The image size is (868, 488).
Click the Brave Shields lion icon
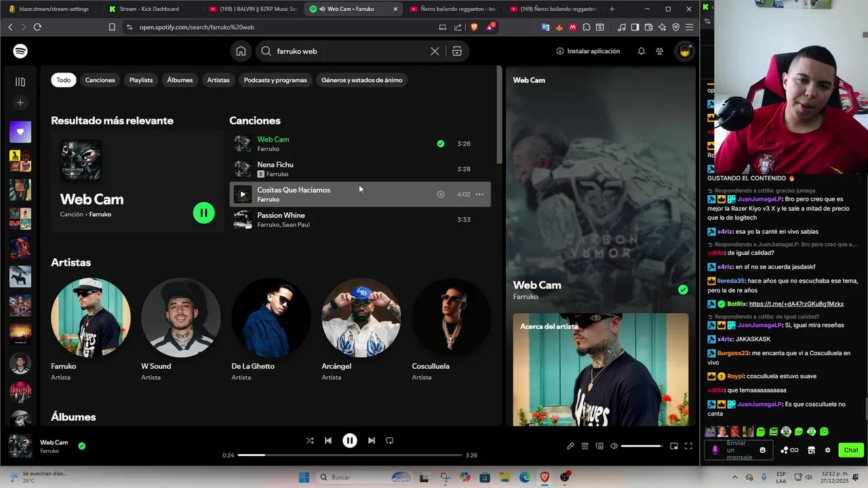click(x=474, y=27)
